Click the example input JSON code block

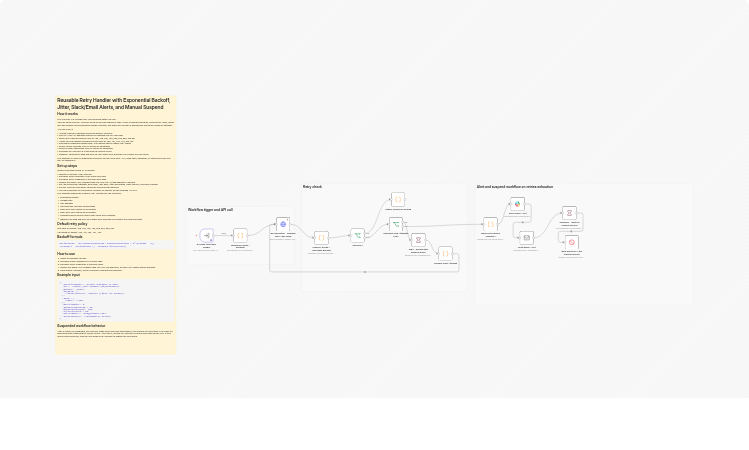[116, 300]
